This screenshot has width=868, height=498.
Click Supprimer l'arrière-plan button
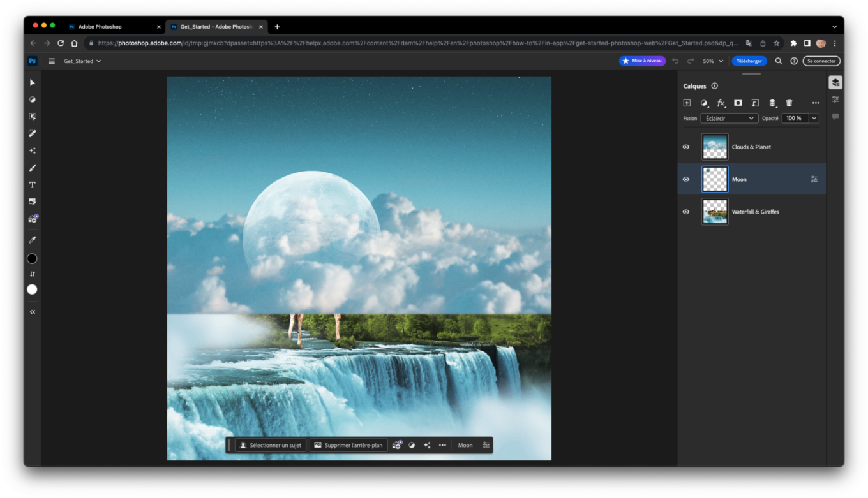pos(348,445)
